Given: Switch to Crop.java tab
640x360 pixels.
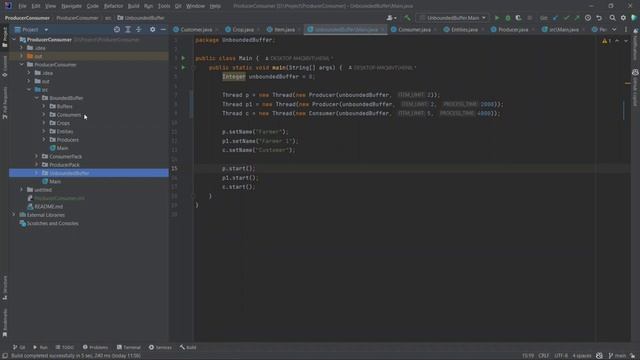Looking at the screenshot, I should click(243, 29).
